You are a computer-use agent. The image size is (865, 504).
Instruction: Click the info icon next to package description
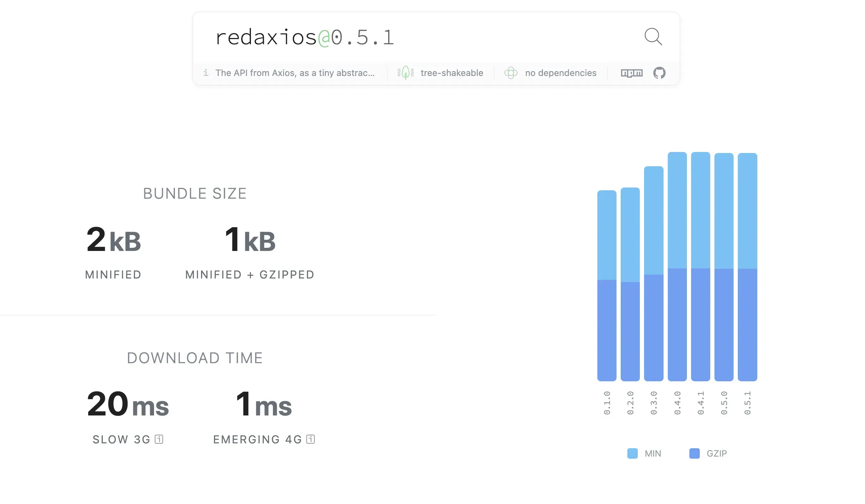pyautogui.click(x=206, y=73)
